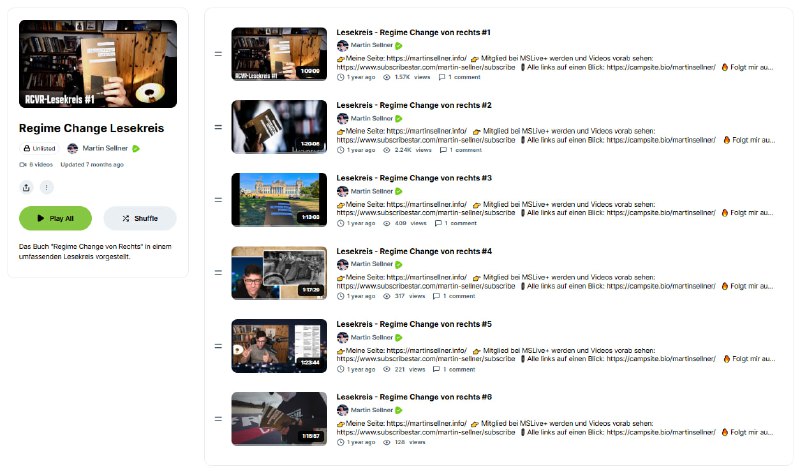Click reorder handle beside Lesekreis #6

pyautogui.click(x=218, y=419)
